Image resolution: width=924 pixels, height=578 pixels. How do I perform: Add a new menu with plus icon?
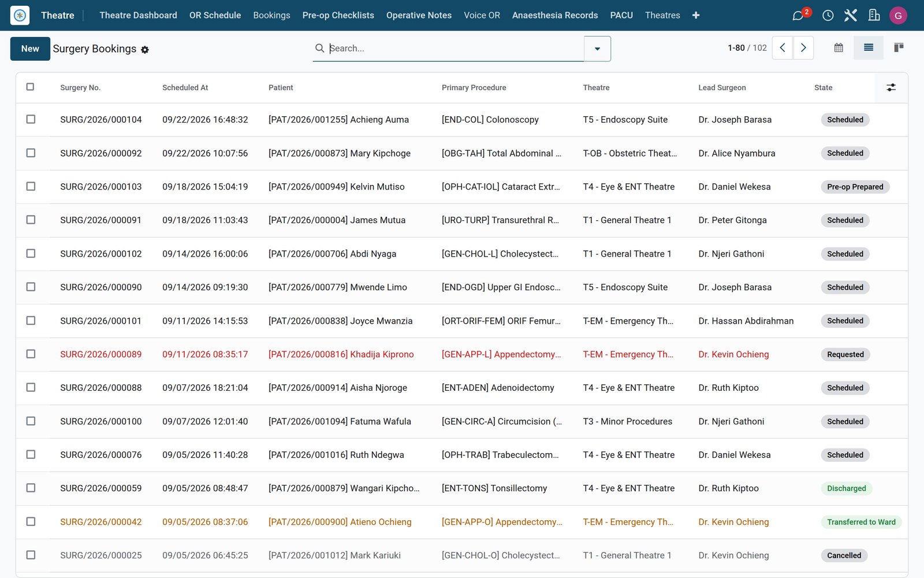point(696,16)
